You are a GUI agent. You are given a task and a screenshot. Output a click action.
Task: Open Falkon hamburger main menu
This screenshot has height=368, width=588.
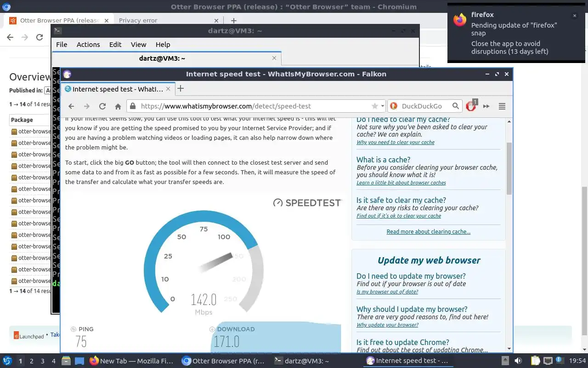(502, 106)
